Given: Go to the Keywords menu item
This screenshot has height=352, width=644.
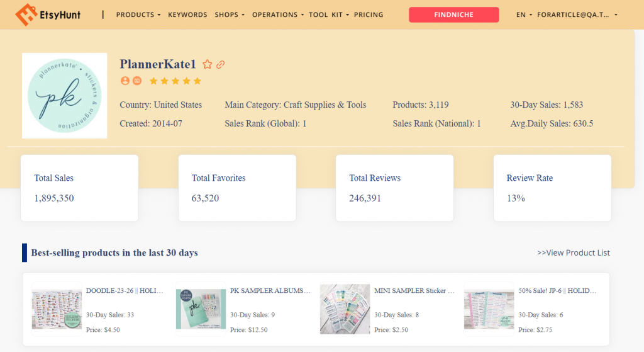Looking at the screenshot, I should pyautogui.click(x=187, y=14).
